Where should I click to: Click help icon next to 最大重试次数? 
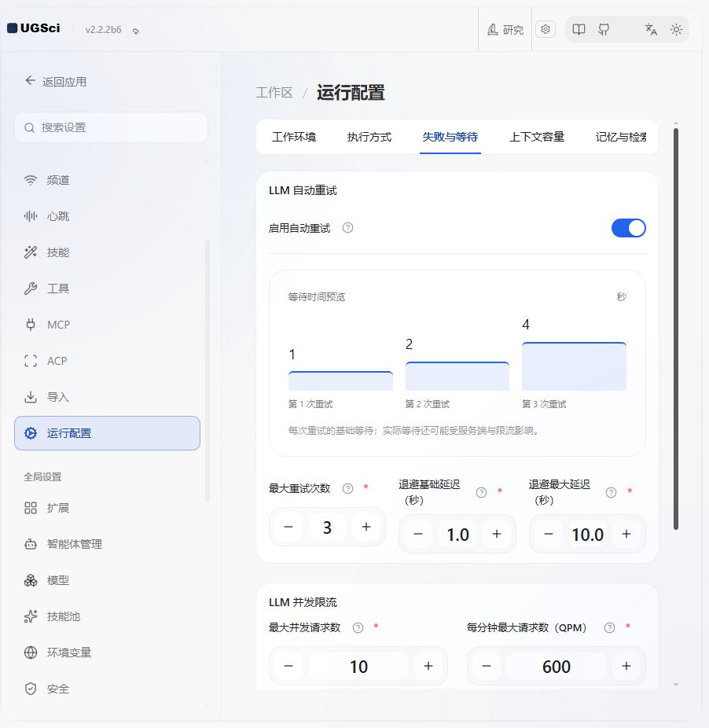click(347, 488)
